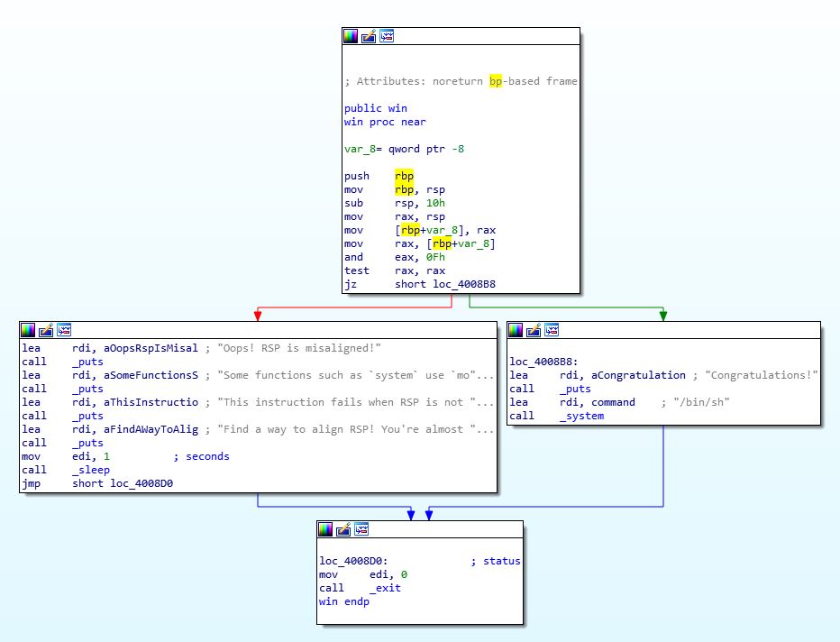Click the pencil edit icon in the loc_4008B8 block

pyautogui.click(x=534, y=330)
